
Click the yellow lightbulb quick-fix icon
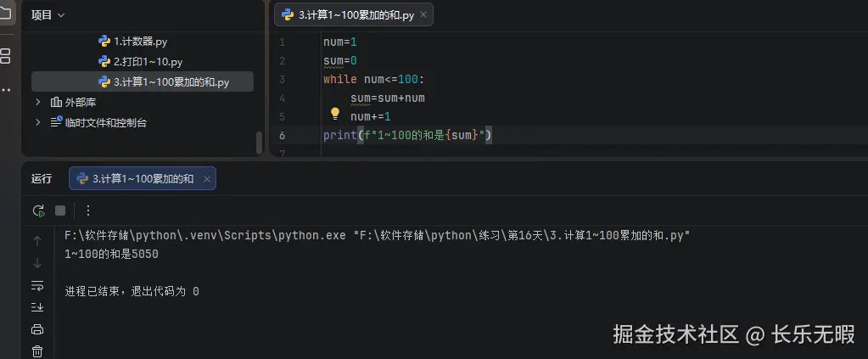click(335, 114)
